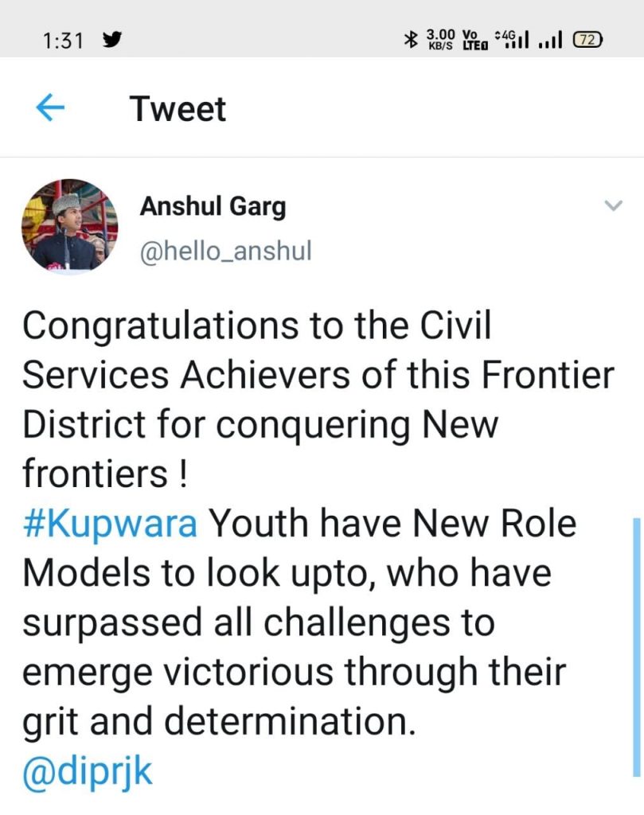Tap the VoLTE status icon

tap(474, 40)
